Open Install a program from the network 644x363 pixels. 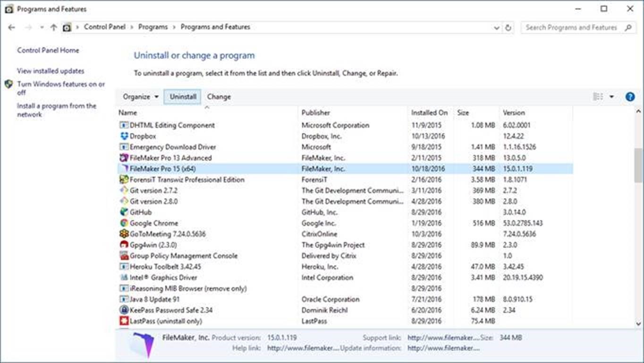(x=57, y=110)
